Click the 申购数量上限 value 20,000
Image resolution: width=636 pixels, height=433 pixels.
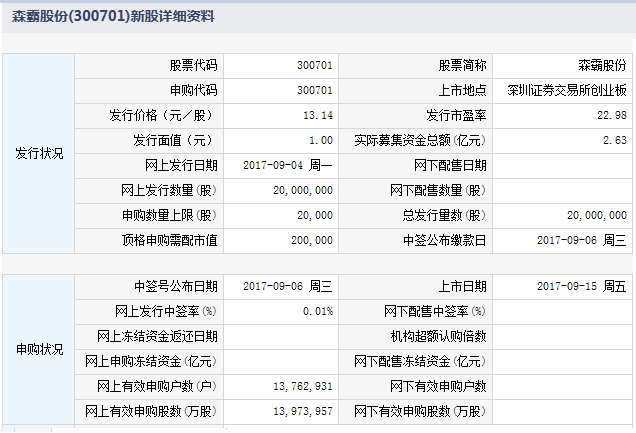pyautogui.click(x=314, y=215)
